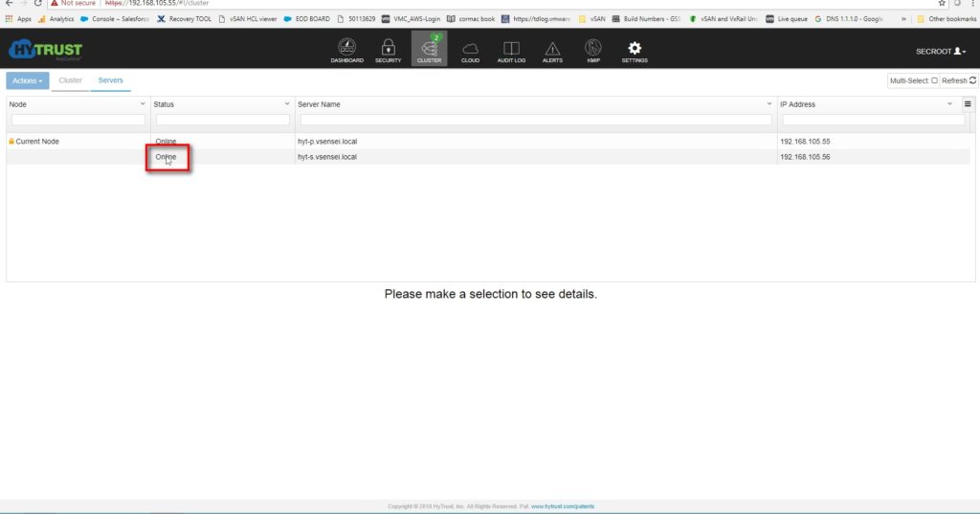Open the Node column sort dropdown
980x514 pixels.
point(143,104)
